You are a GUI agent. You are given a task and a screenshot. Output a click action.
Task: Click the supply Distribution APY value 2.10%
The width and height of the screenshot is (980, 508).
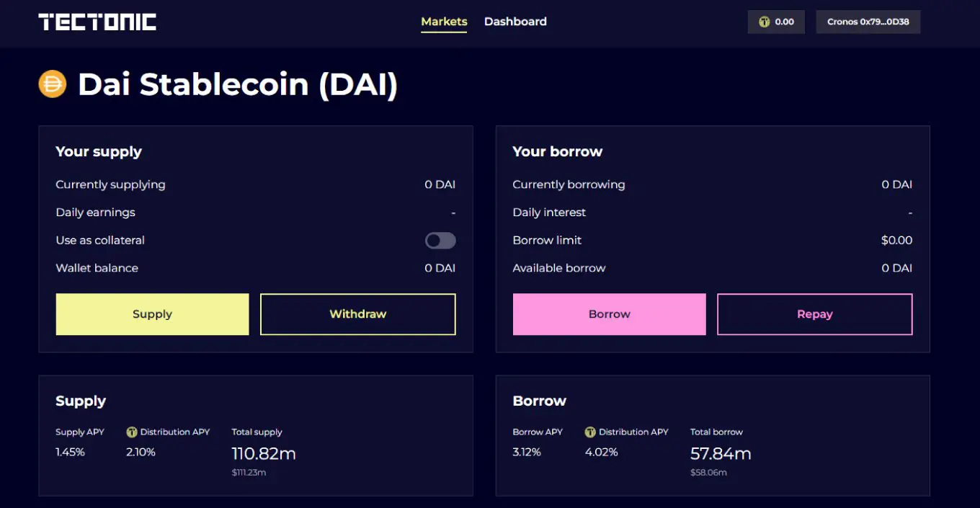[x=141, y=453]
